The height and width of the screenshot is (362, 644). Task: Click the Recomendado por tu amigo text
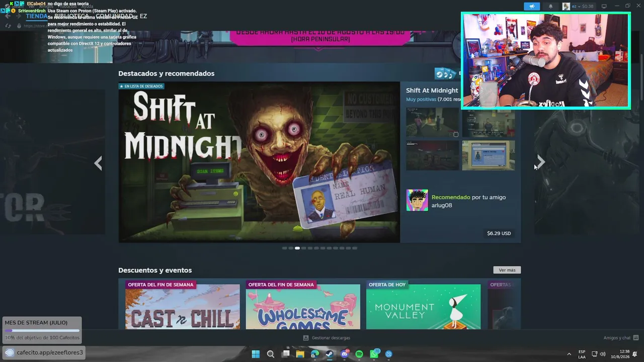click(468, 201)
